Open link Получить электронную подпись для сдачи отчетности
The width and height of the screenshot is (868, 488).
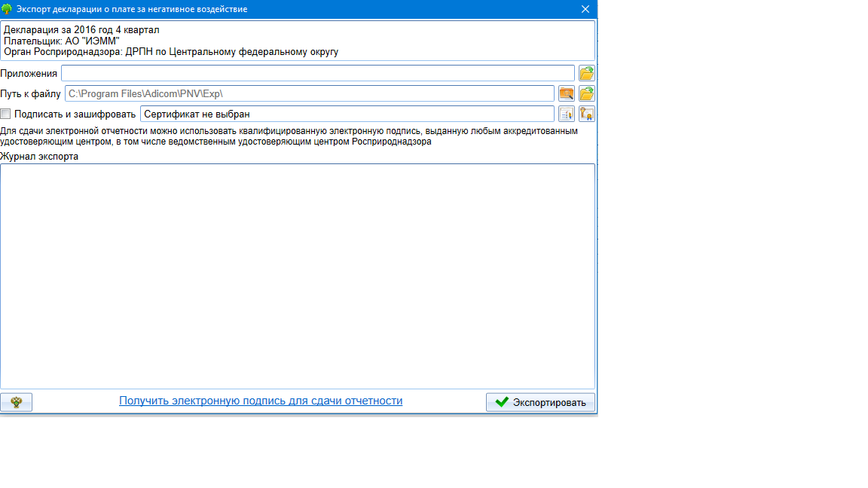(x=261, y=401)
